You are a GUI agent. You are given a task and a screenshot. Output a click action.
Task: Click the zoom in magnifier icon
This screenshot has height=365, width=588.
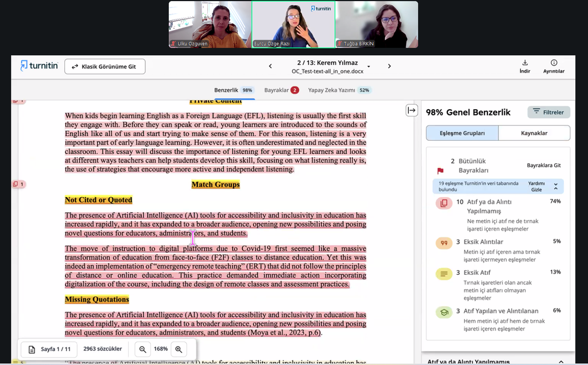[179, 349]
